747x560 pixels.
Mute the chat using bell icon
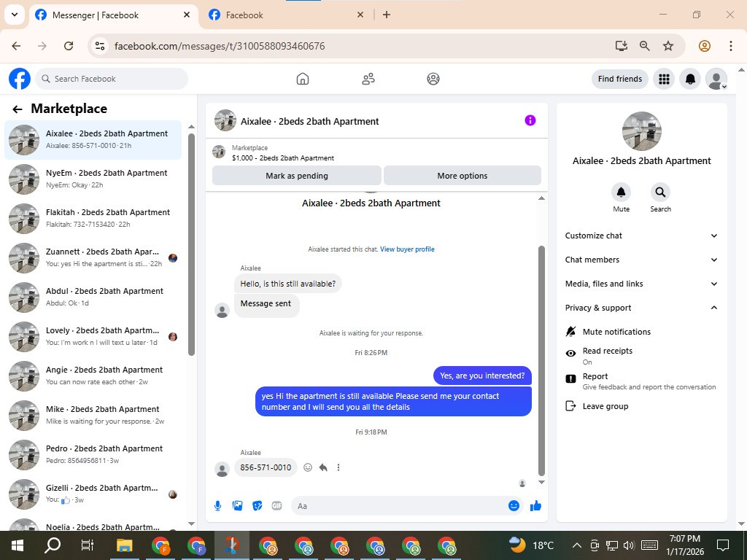622,192
